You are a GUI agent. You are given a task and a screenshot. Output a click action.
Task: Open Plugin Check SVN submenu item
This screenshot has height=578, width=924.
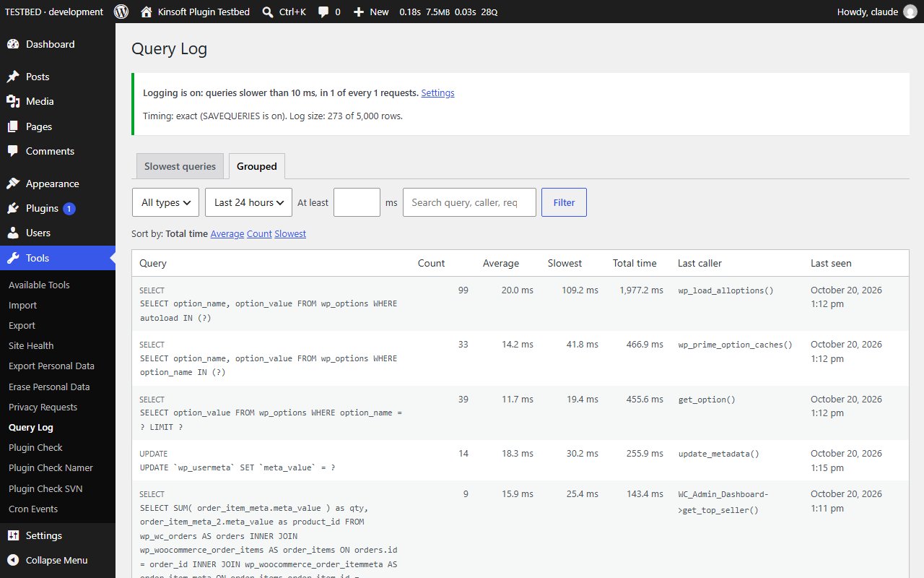tap(45, 488)
